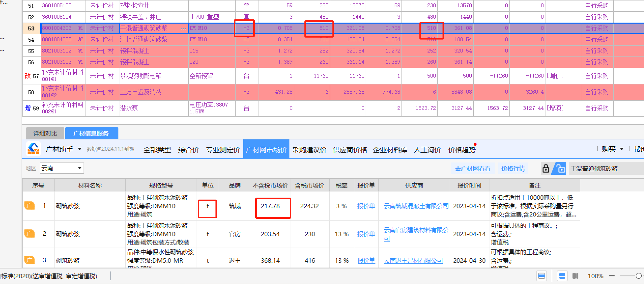This screenshot has height=284, width=644.
Task: Click orange 广 icon in row 3
Action: tap(29, 260)
